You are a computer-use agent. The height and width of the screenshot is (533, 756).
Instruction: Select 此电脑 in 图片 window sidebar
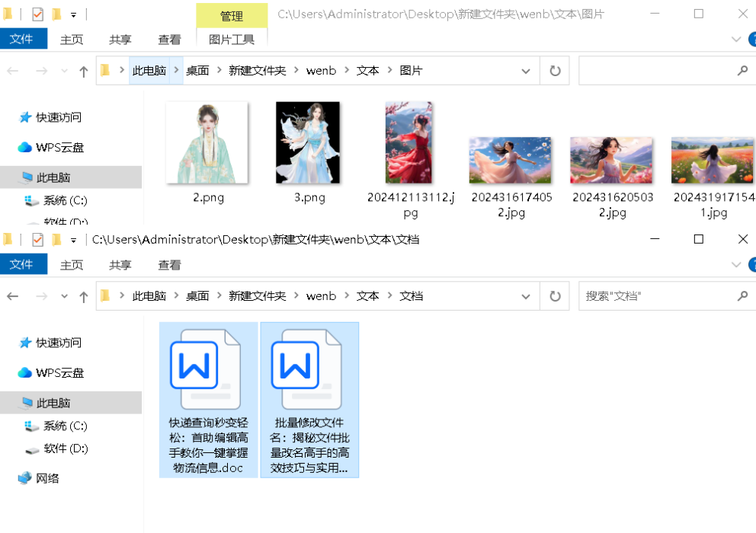click(71, 177)
